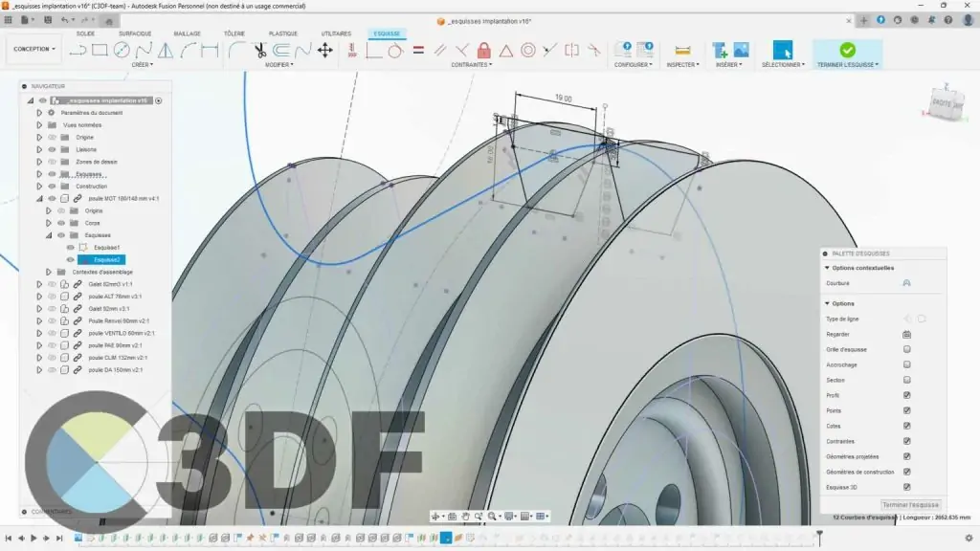Uncheck the Contraintes checkbox in palette
This screenshot has height=551, width=980.
[906, 441]
